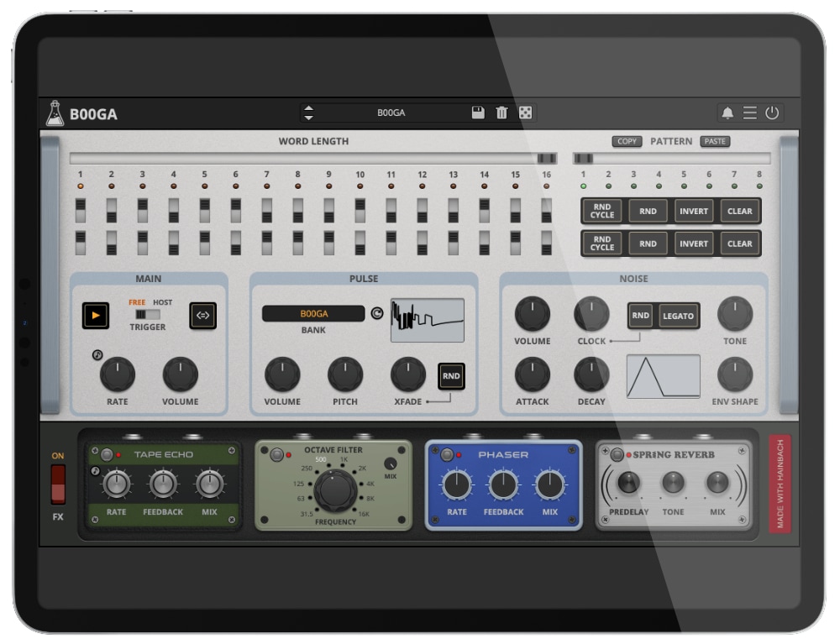Clear the first pattern row
Image resolution: width=840 pixels, height=644 pixels.
740,211
